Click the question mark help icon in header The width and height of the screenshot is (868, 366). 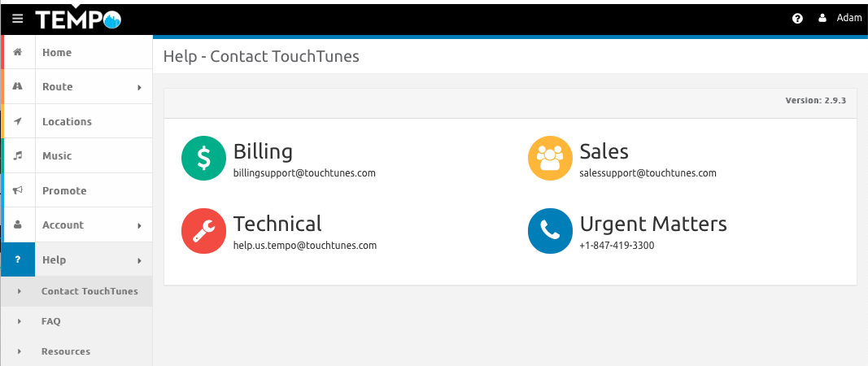pyautogui.click(x=797, y=19)
